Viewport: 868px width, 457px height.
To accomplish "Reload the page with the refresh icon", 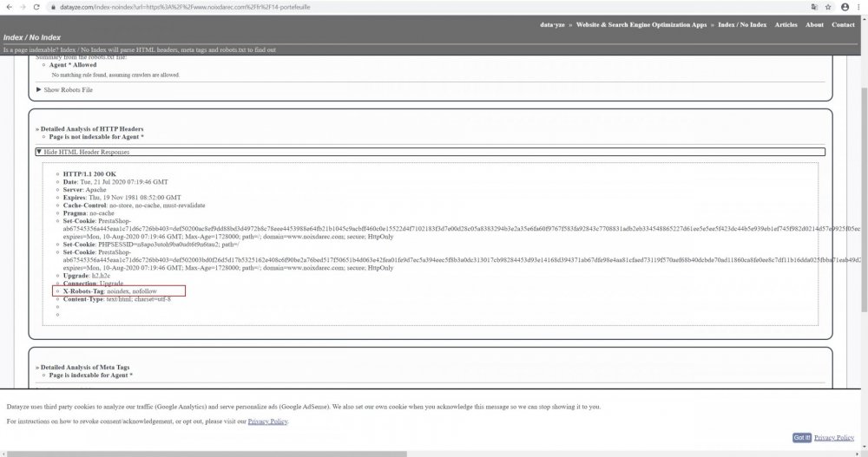I will coord(36,7).
